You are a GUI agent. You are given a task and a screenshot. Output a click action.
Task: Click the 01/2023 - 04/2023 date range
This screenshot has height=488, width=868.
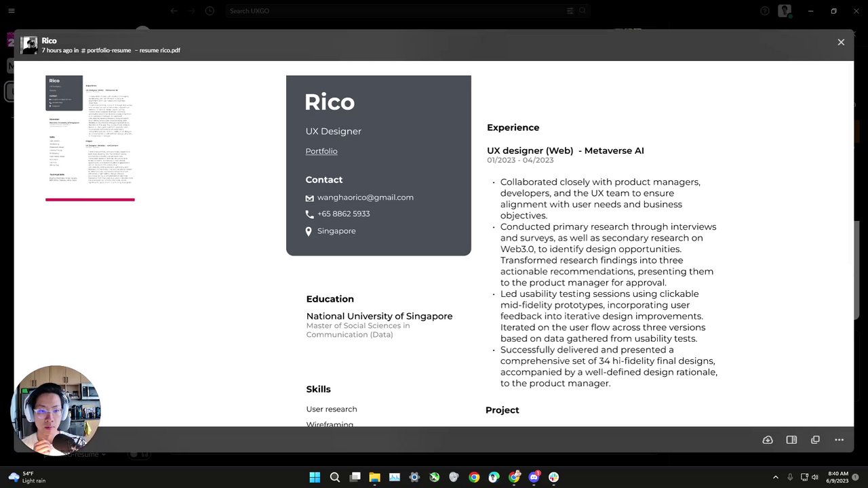click(x=520, y=161)
